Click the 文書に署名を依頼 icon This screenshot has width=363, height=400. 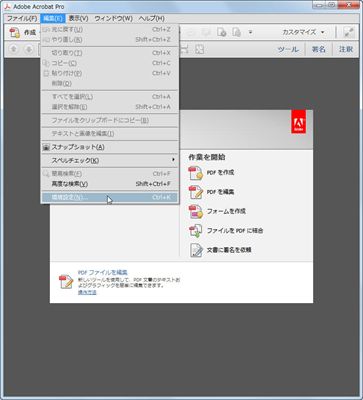[x=196, y=250]
